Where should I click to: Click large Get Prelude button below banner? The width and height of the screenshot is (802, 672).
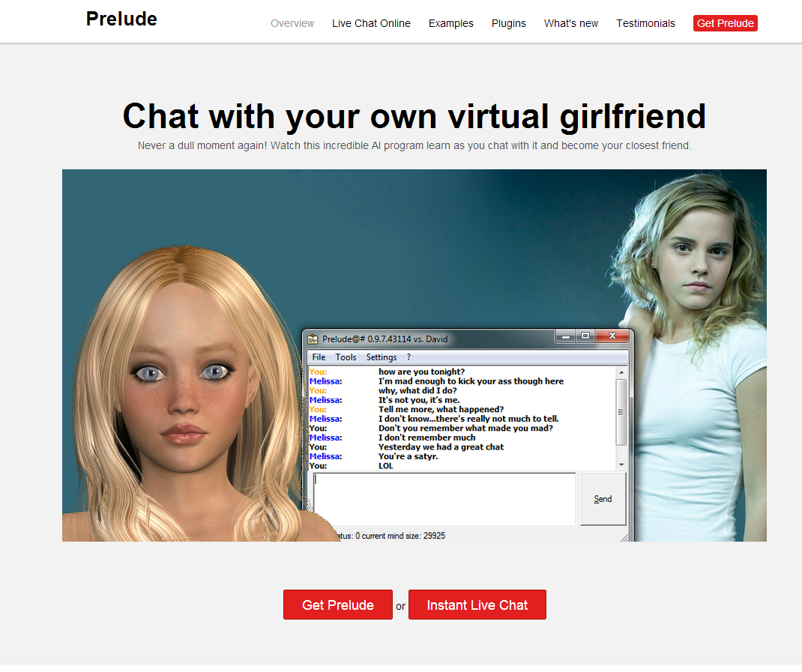point(338,605)
